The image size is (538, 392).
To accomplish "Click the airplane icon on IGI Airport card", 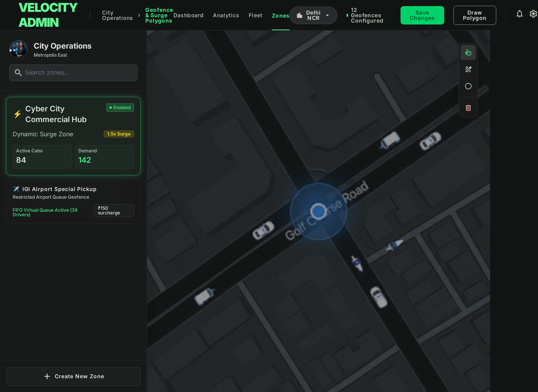I will click(16, 189).
